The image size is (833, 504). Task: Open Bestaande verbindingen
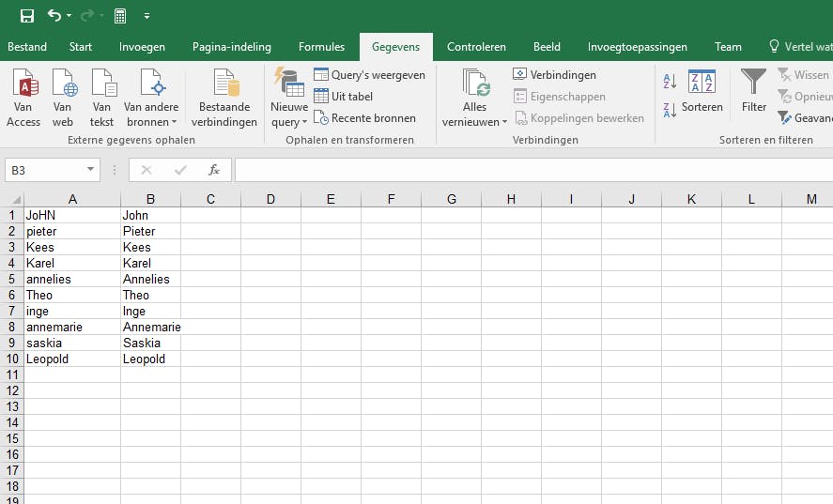pyautogui.click(x=224, y=99)
